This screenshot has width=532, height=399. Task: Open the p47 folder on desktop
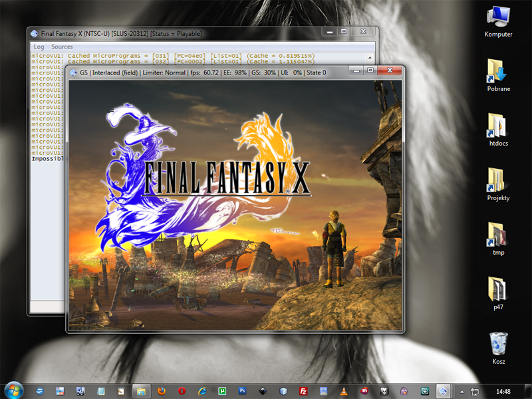point(498,293)
